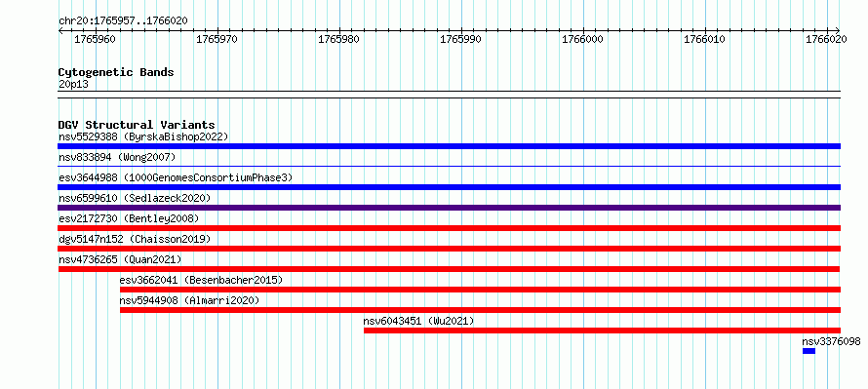868x389 pixels.
Task: Click ruler position 1766020
Action: (x=826, y=39)
